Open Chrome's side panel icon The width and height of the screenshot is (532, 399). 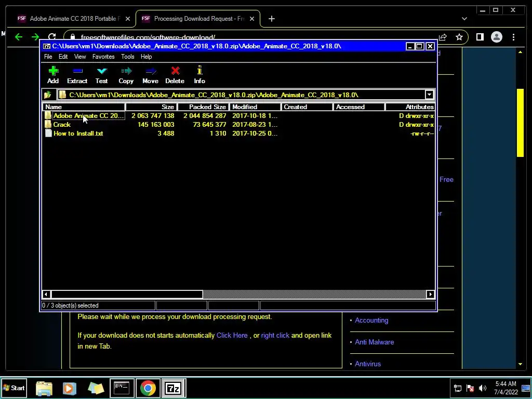coord(480,37)
